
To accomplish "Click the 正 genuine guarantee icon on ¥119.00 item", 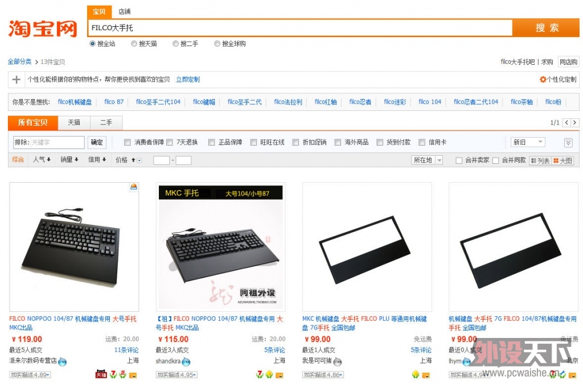I will point(123,374).
